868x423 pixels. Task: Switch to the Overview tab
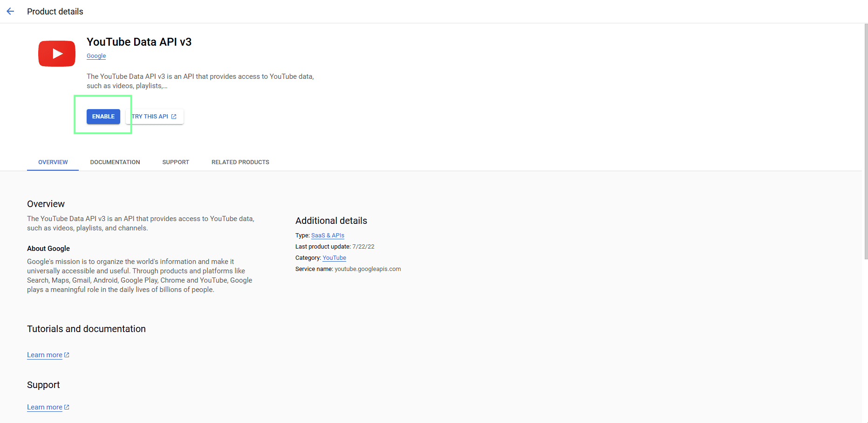(x=53, y=162)
